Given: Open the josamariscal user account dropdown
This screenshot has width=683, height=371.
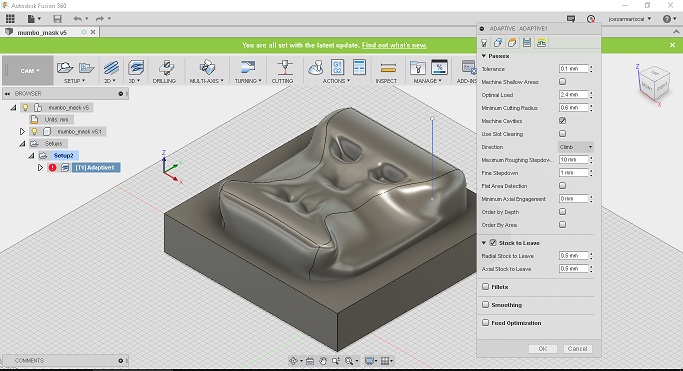Looking at the screenshot, I should click(x=629, y=19).
